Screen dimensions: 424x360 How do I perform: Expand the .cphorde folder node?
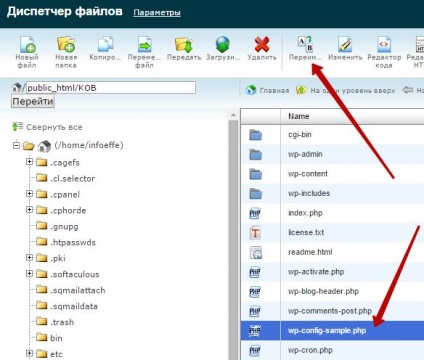tap(29, 210)
